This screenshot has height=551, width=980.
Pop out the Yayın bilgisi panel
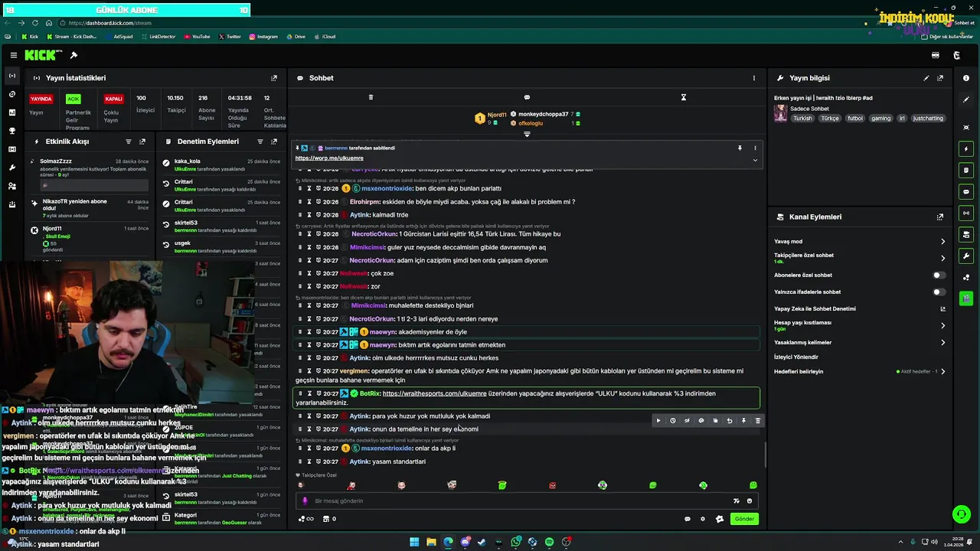tap(940, 78)
